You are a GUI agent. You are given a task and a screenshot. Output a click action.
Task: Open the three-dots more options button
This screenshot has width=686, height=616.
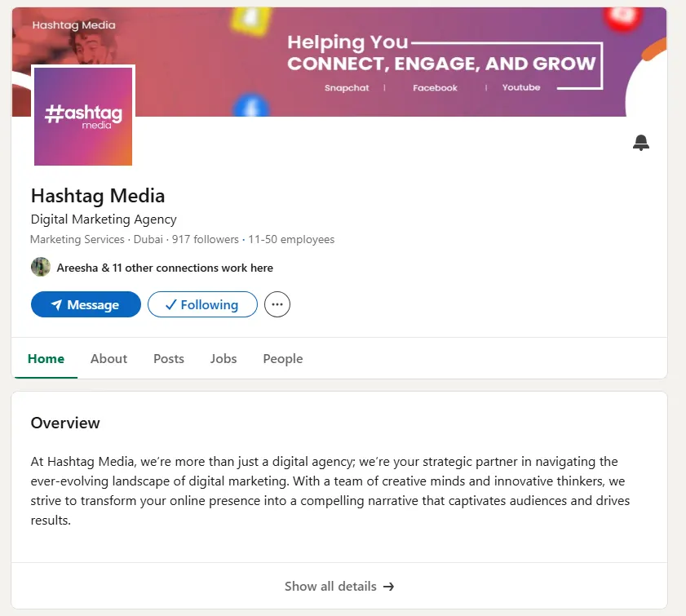click(x=277, y=304)
